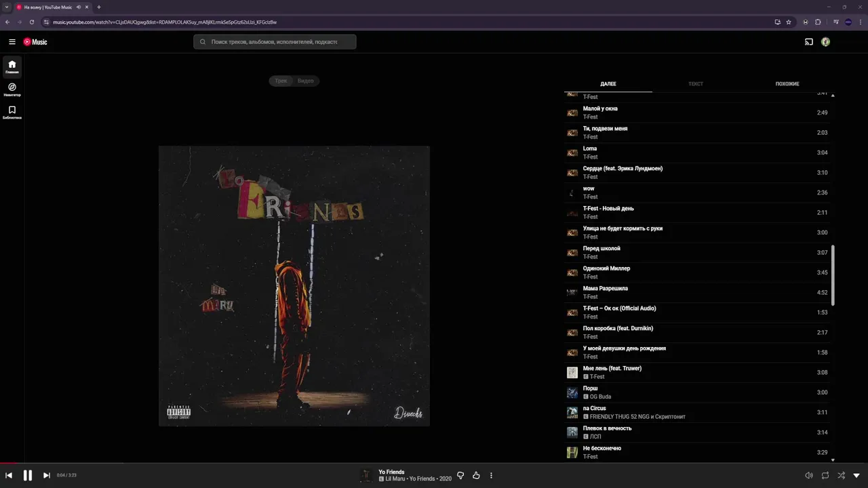Click the queue scroll down arrow
868x488 pixels.
point(833,460)
